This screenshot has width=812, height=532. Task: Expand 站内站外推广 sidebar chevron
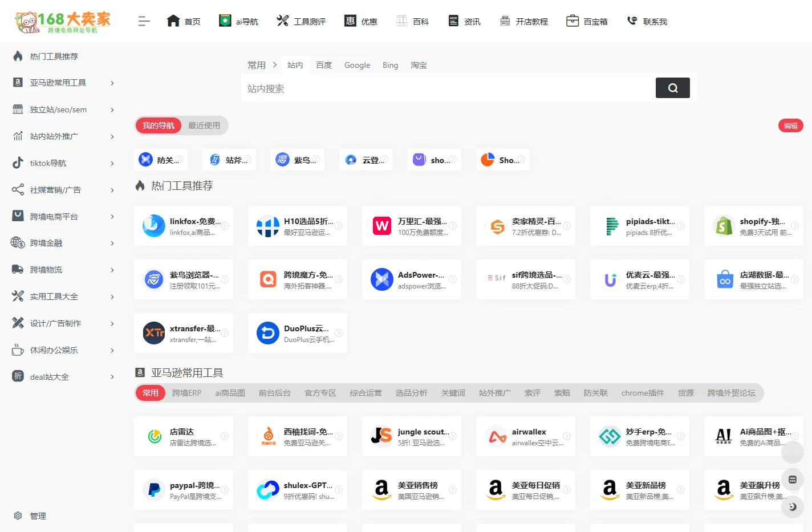(112, 137)
